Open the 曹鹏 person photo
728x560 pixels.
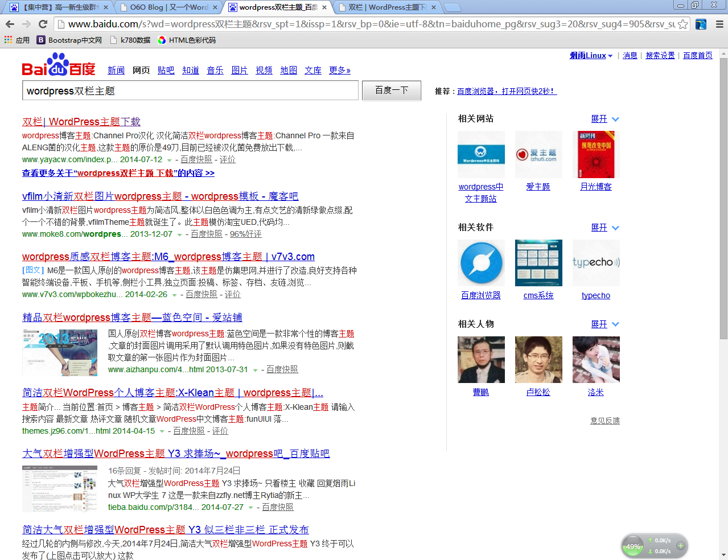(x=481, y=360)
